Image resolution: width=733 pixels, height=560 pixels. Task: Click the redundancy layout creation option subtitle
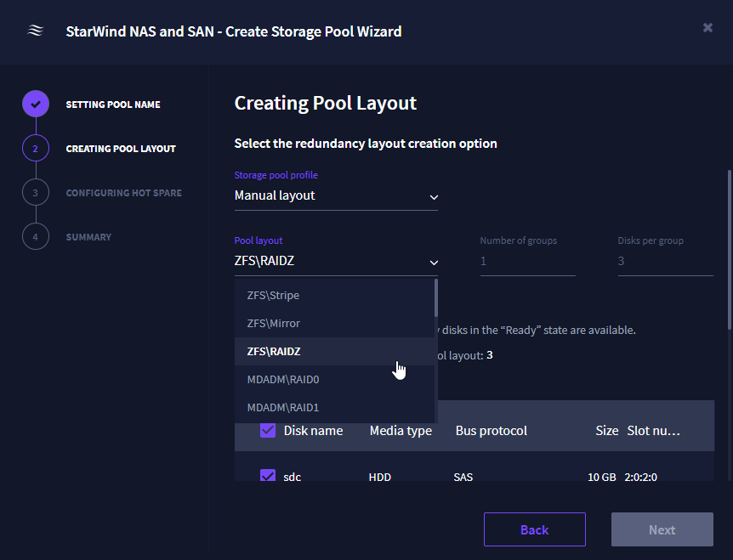click(366, 144)
